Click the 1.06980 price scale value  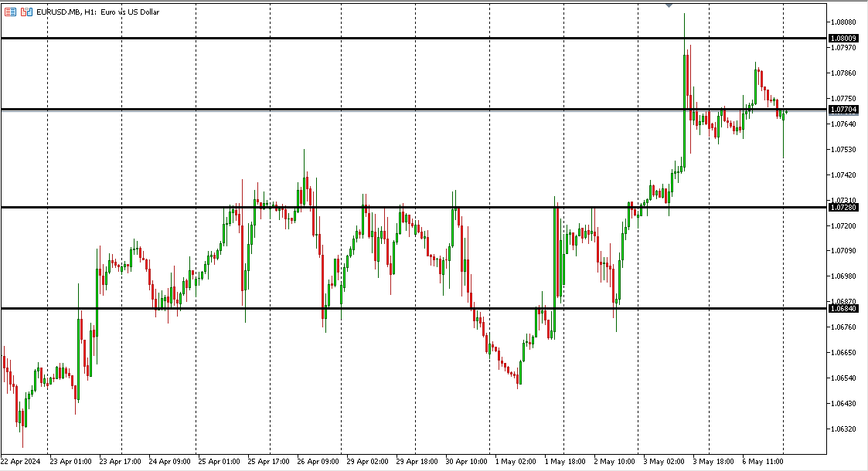pos(843,276)
